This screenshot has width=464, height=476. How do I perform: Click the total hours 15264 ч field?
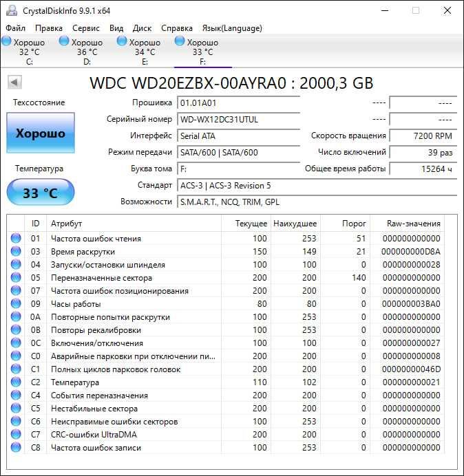423,169
